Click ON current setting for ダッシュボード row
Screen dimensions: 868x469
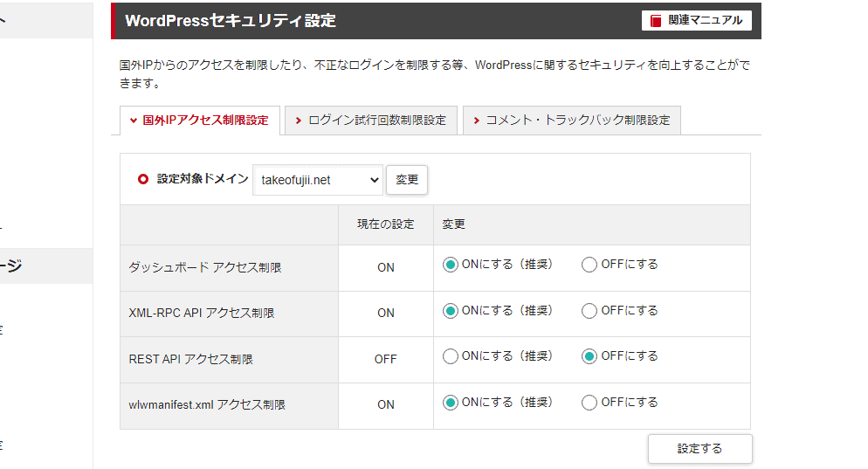point(386,267)
